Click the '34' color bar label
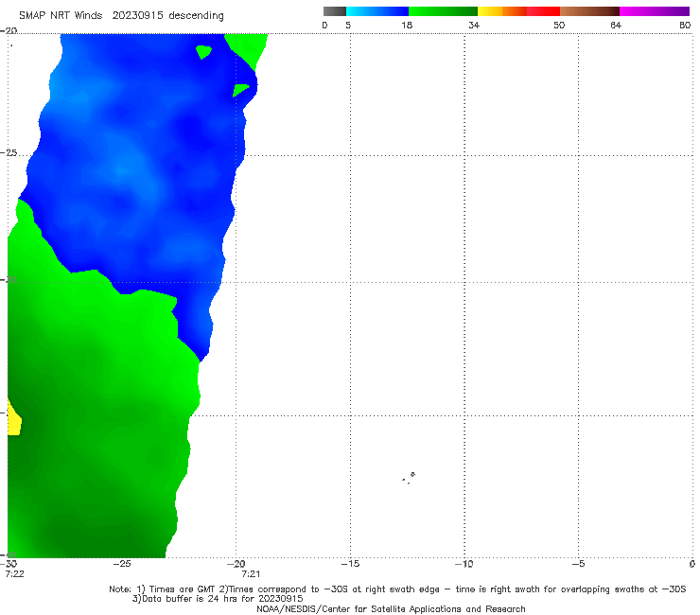 point(474,25)
